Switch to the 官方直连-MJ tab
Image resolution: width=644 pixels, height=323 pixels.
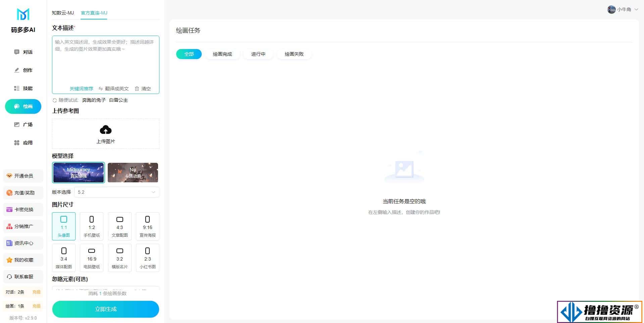(x=94, y=13)
